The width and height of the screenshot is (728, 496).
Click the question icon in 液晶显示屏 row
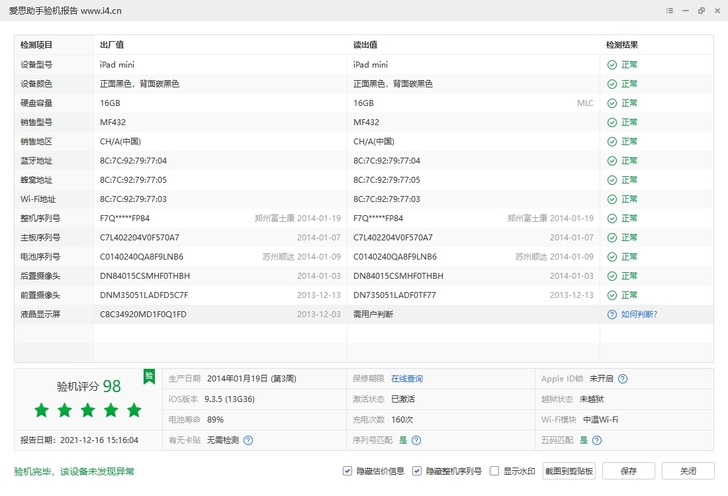click(611, 314)
